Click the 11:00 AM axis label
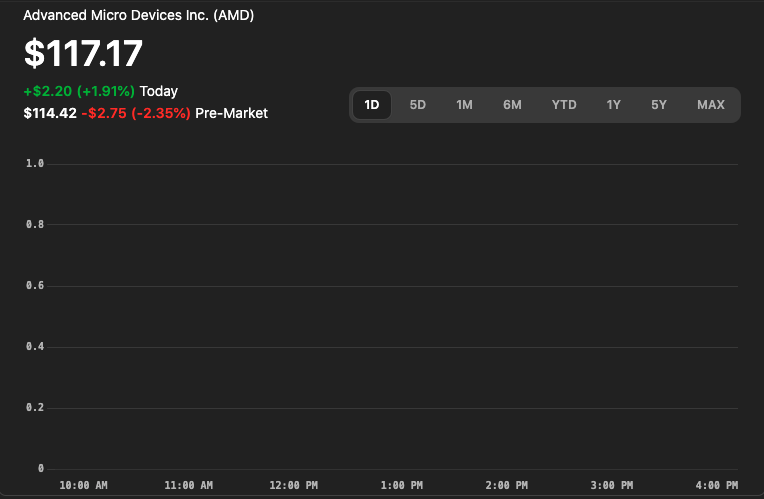 pos(189,485)
